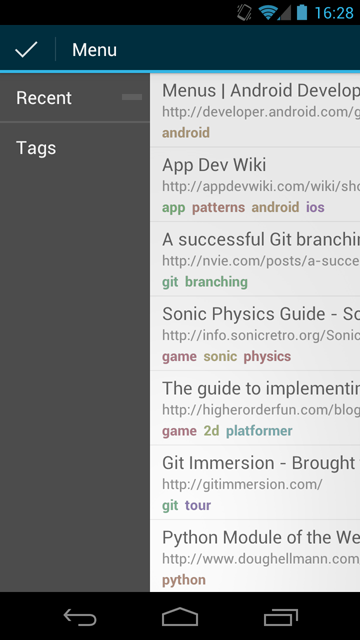Select the Recent menu item
Screen dimensions: 360x640
[75, 98]
